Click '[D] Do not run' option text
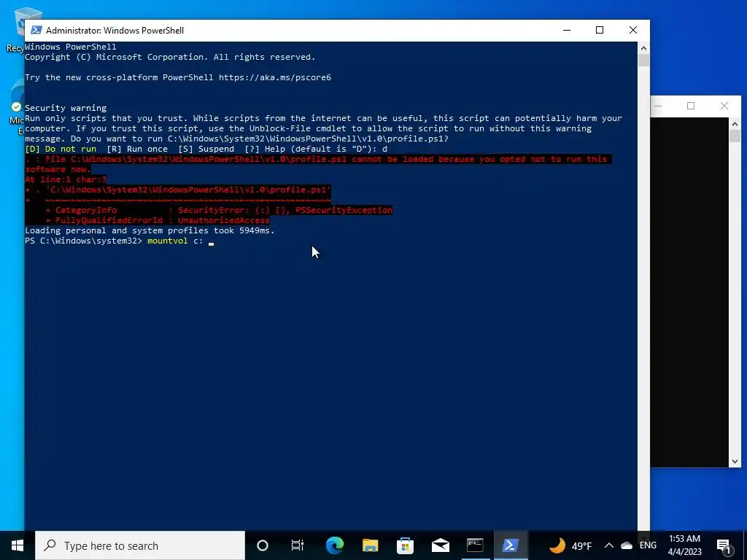The width and height of the screenshot is (747, 560). coord(61,149)
